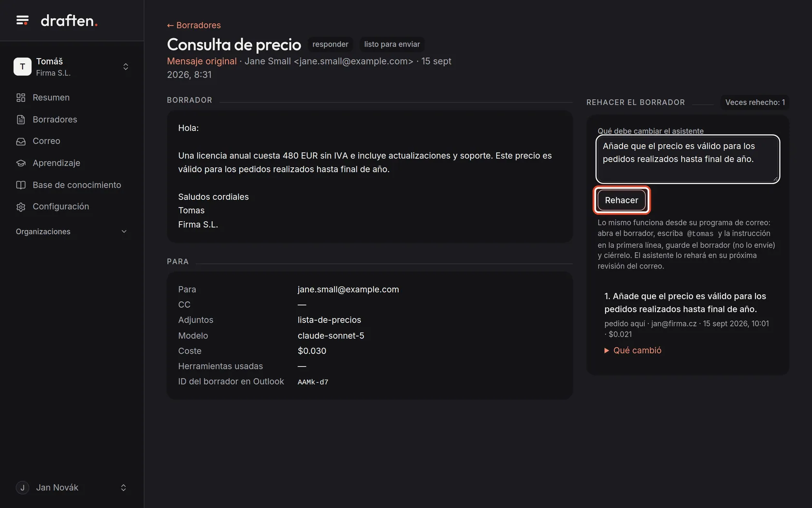Click the Rehacer button
Image resolution: width=812 pixels, height=508 pixels.
622,200
